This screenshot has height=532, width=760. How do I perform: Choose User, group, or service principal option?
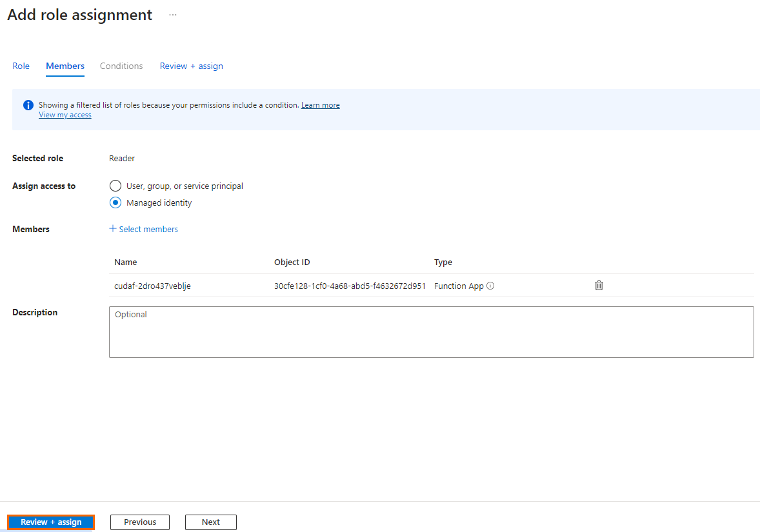coord(115,186)
